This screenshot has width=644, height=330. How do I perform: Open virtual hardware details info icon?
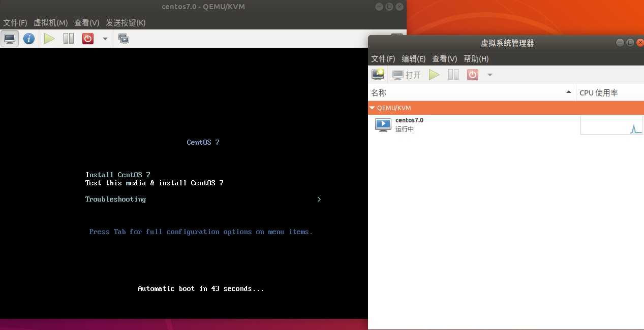click(x=29, y=39)
